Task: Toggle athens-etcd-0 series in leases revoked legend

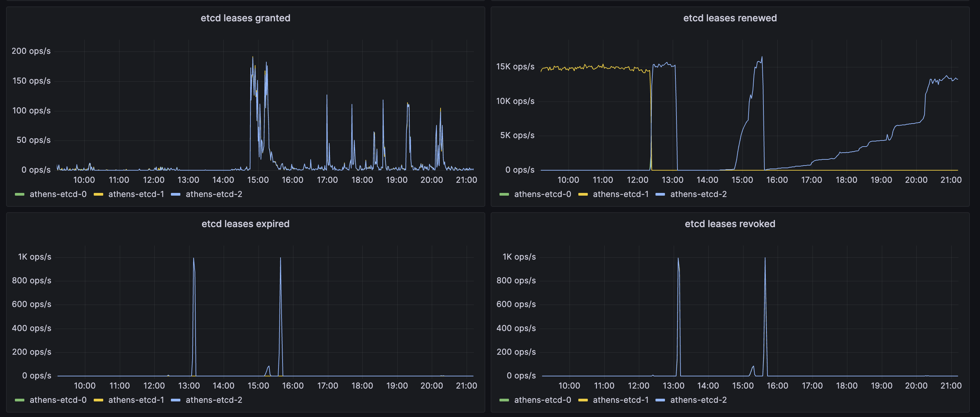Action: [542, 400]
